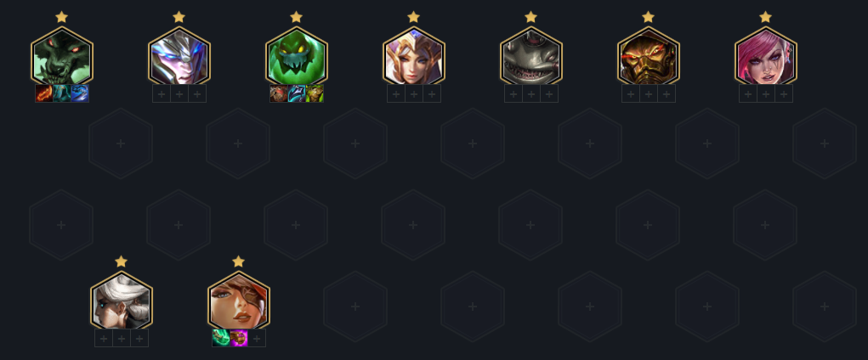Click Warwick's red flame item icon

44,93
